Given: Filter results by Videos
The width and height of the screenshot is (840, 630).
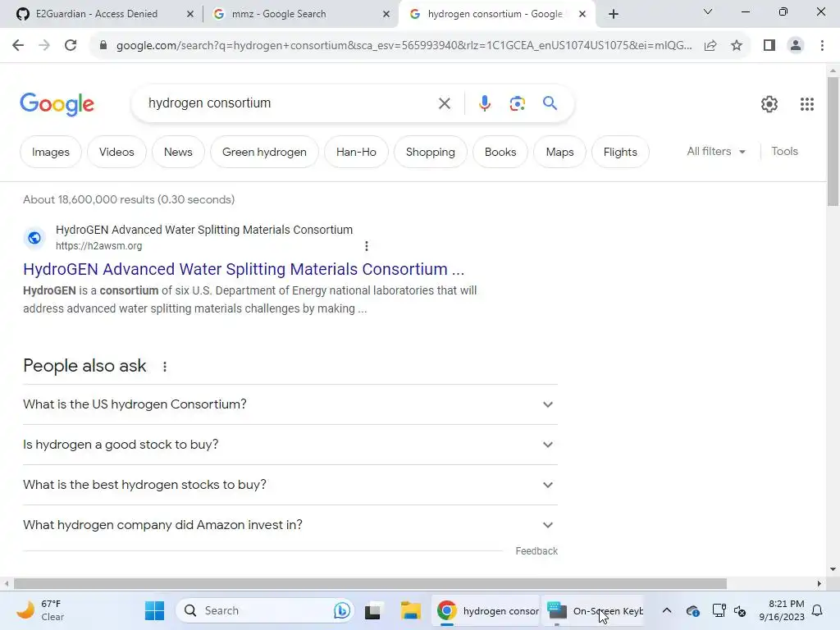Looking at the screenshot, I should pos(116,152).
